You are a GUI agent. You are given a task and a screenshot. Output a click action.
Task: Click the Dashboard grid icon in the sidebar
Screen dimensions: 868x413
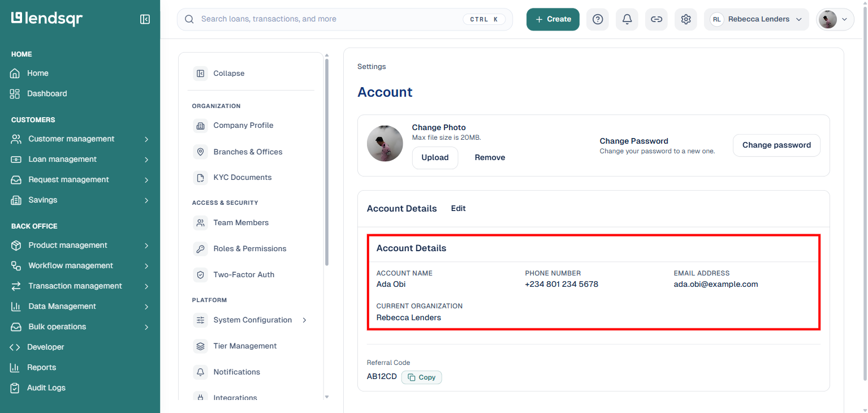tap(15, 94)
